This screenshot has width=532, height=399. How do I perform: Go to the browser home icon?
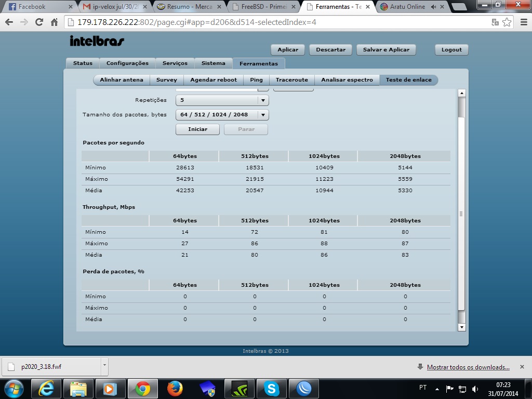[x=54, y=22]
